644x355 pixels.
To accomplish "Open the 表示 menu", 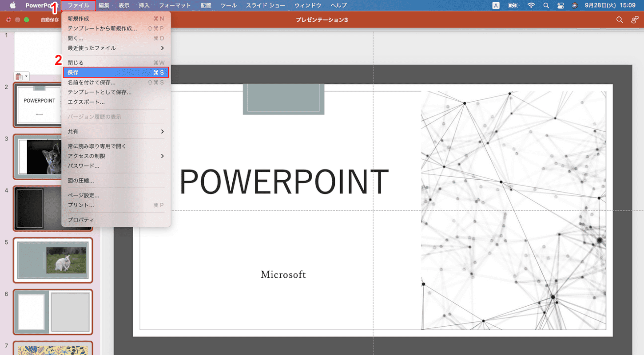I will (124, 5).
